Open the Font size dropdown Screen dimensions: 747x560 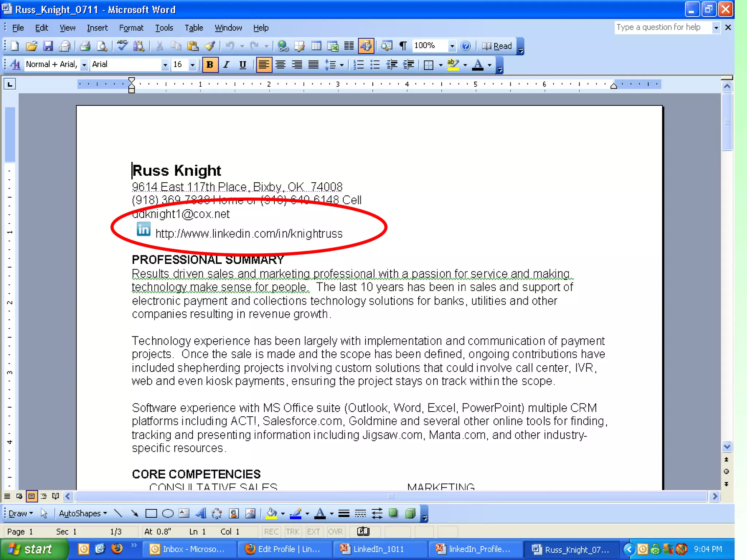coord(193,65)
